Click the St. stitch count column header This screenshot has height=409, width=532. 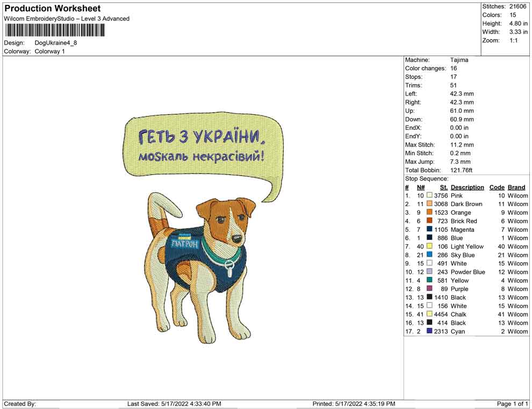[443, 187]
